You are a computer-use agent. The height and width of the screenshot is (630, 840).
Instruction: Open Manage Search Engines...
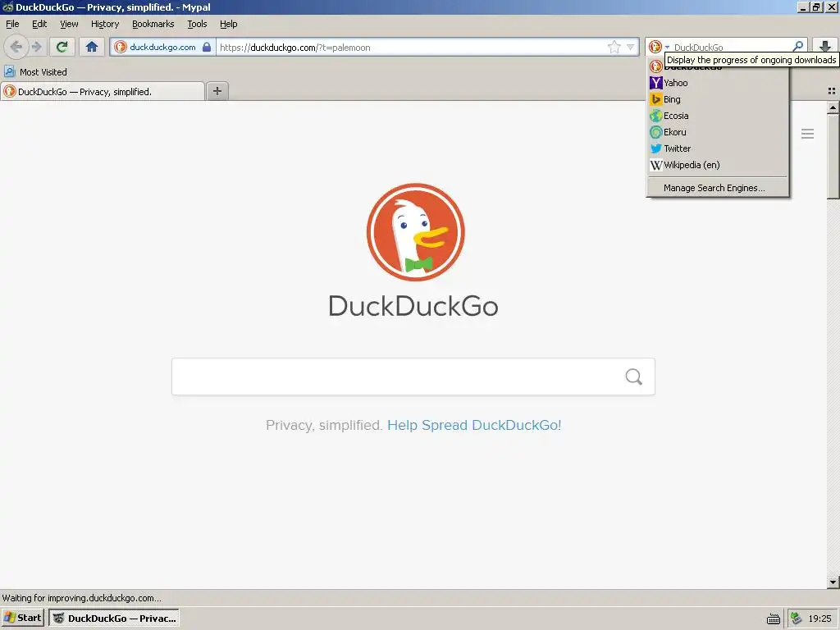pyautogui.click(x=718, y=188)
